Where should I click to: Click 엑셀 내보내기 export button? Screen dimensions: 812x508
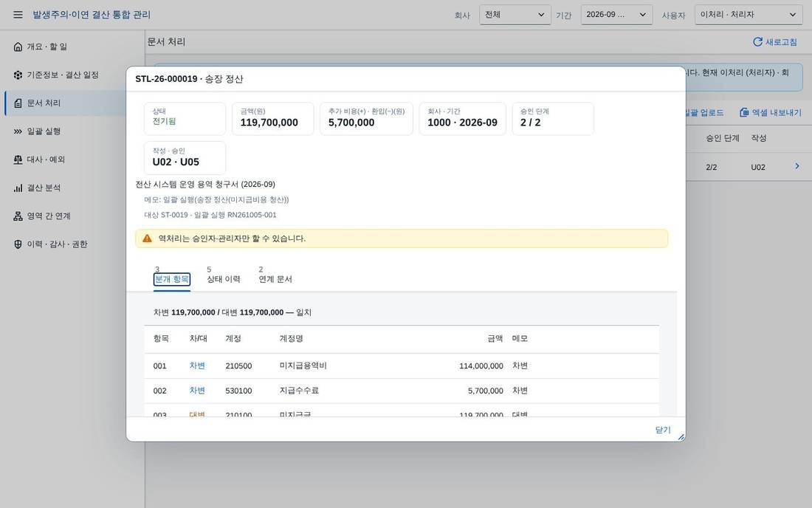coord(770,112)
